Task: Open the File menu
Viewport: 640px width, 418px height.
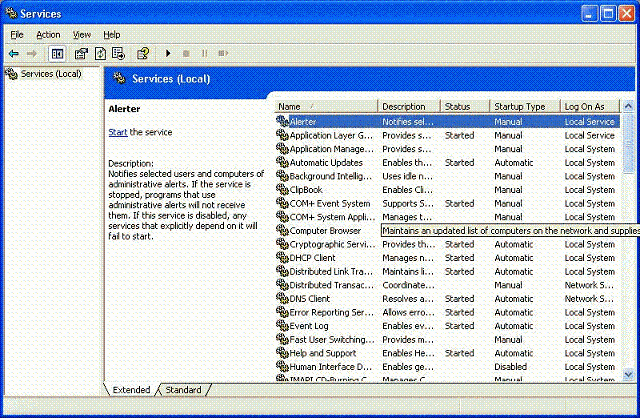Action: point(17,35)
